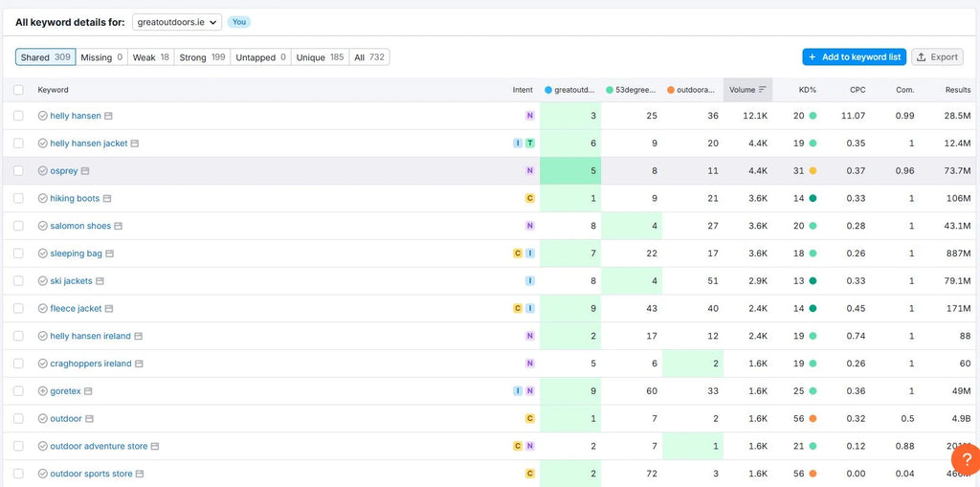Click the Export button
Viewport: 980px width, 487px height.
pyautogui.click(x=937, y=57)
